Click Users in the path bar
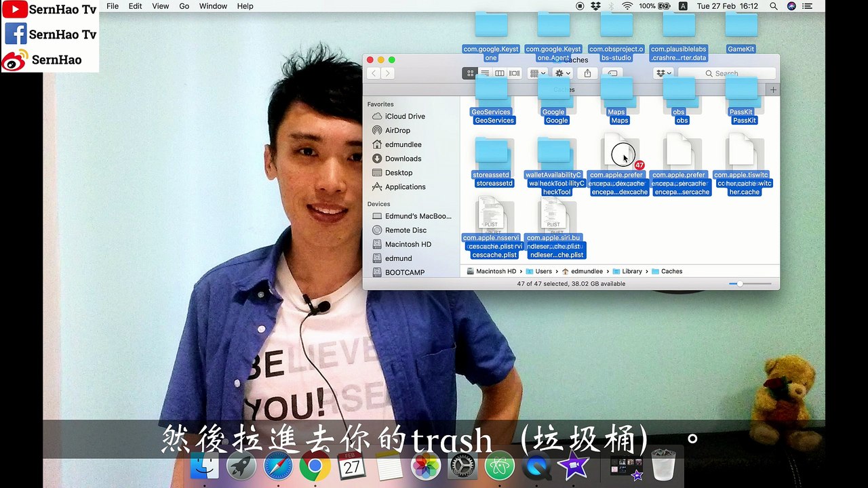 [x=539, y=271]
